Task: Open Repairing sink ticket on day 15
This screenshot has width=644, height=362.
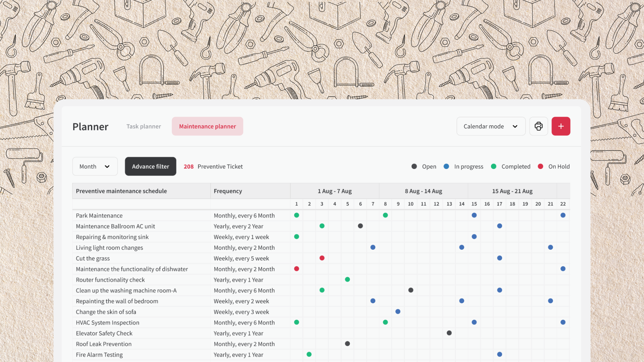Action: point(474,237)
